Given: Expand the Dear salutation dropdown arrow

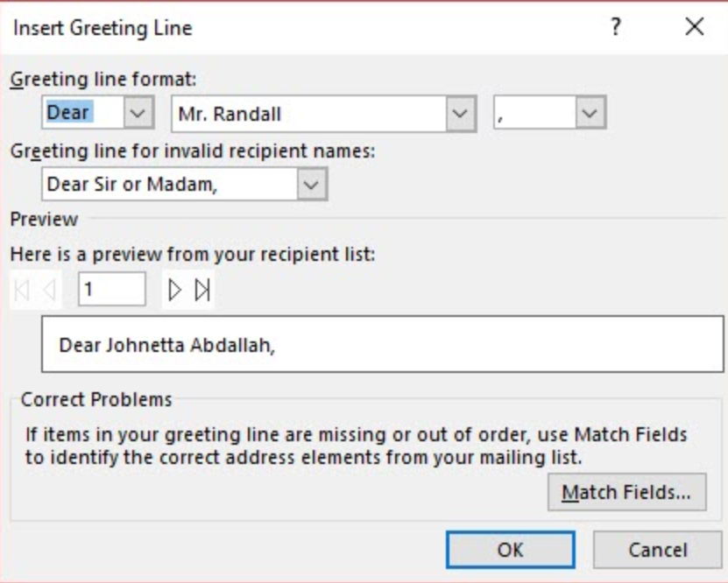Looking at the screenshot, I should click(138, 113).
